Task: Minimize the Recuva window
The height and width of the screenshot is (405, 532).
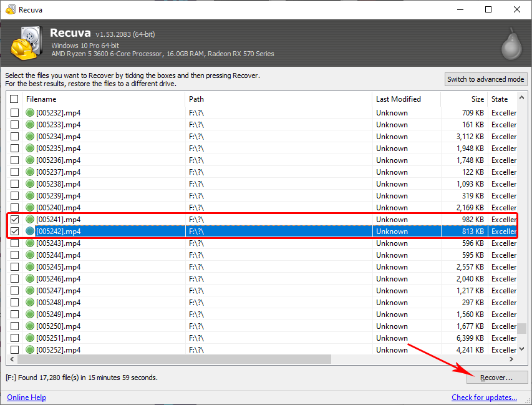Action: pos(460,9)
